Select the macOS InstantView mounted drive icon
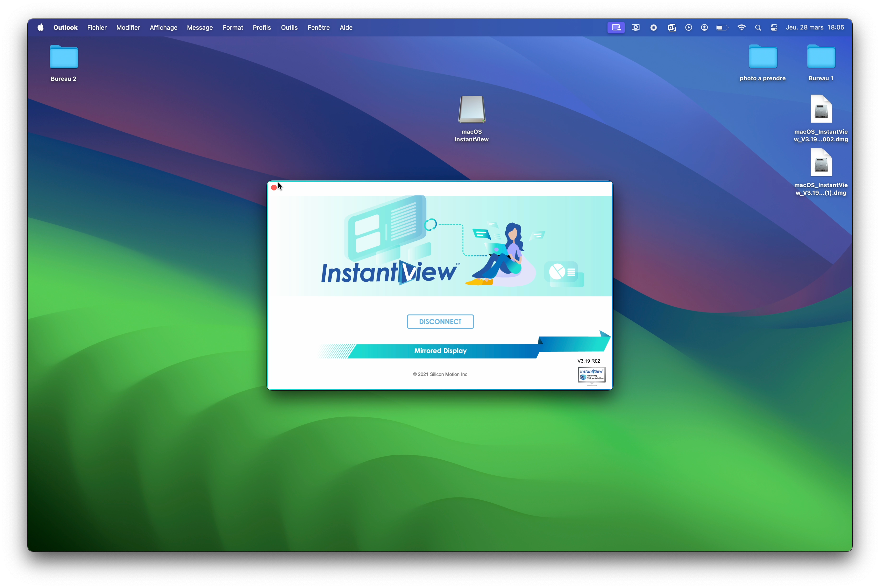The height and width of the screenshot is (588, 880). tap(472, 110)
